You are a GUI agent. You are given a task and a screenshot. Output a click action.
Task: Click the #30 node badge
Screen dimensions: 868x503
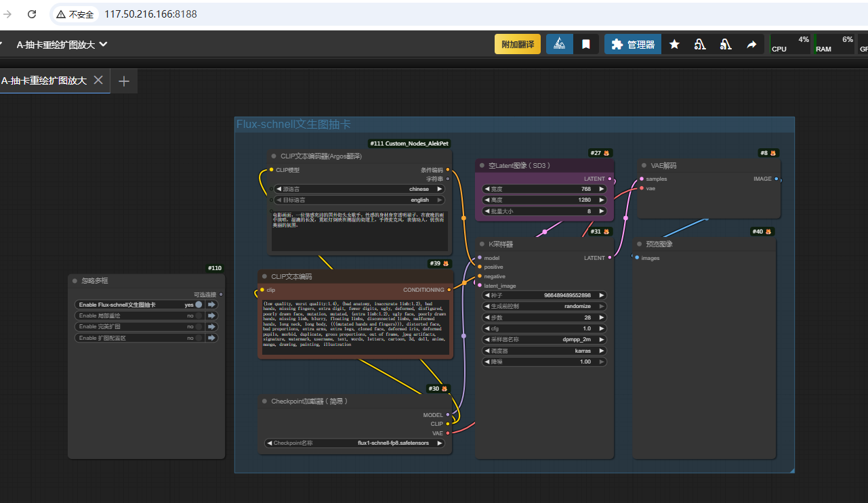coord(439,389)
